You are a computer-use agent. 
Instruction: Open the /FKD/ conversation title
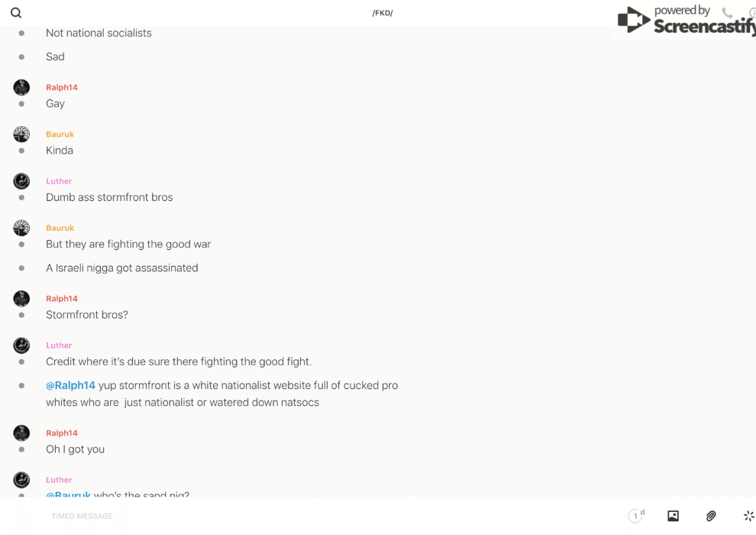(x=383, y=13)
